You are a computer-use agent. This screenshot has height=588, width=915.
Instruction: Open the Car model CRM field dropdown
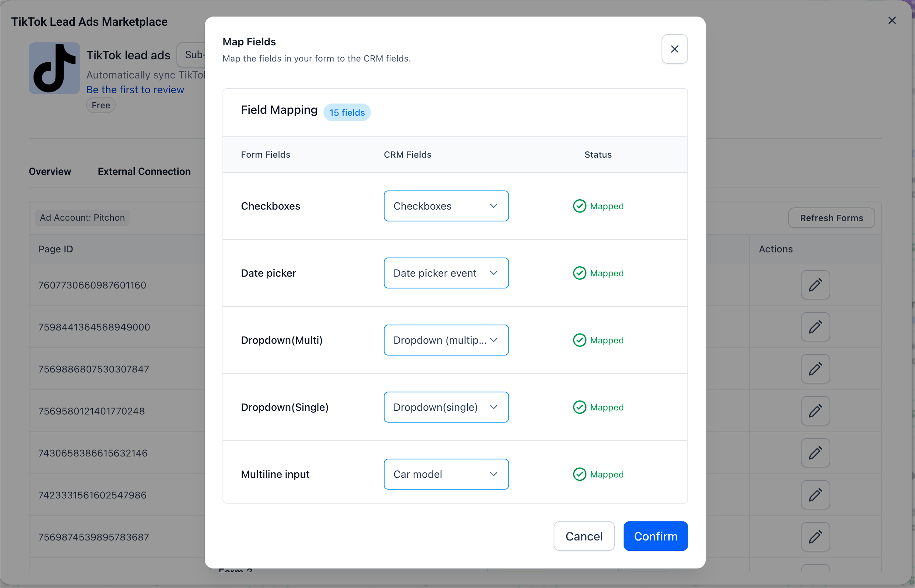coord(446,474)
